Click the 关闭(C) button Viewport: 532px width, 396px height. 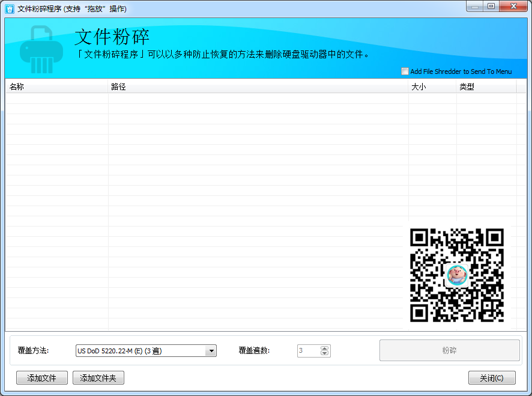pos(492,377)
